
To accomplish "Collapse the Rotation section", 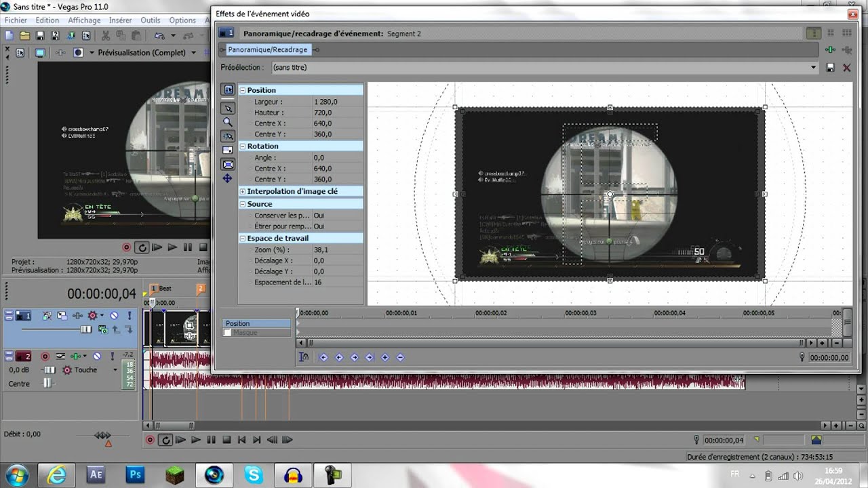I will coord(243,146).
